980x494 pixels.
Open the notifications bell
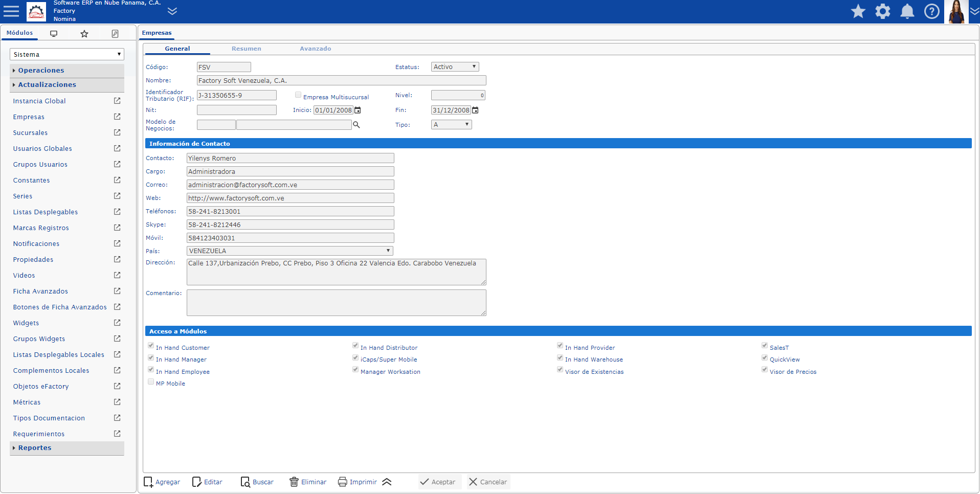(907, 11)
